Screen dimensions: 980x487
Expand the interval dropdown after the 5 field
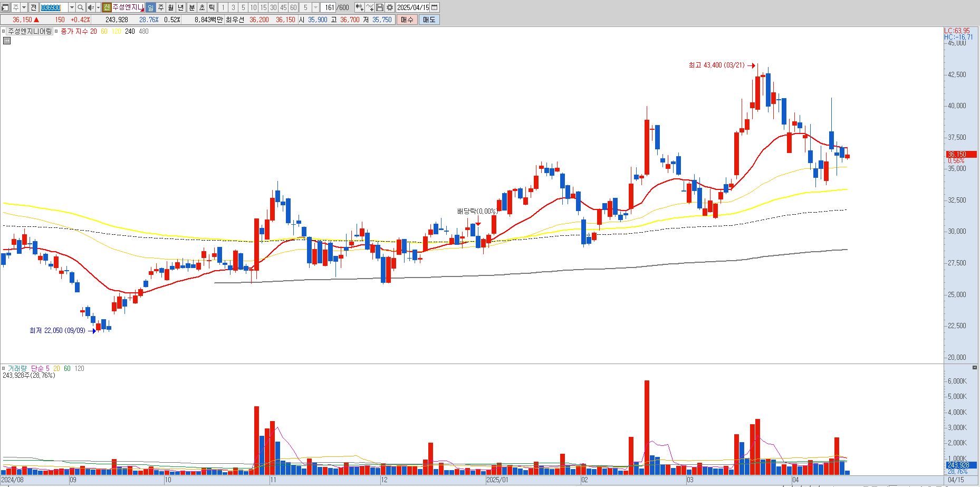pyautogui.click(x=315, y=7)
